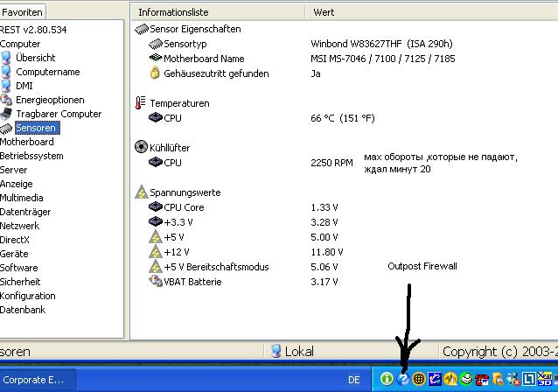Viewport: 558px width, 392px height.
Task: Click the Lokal computer icon in status bar
Action: pos(276,352)
